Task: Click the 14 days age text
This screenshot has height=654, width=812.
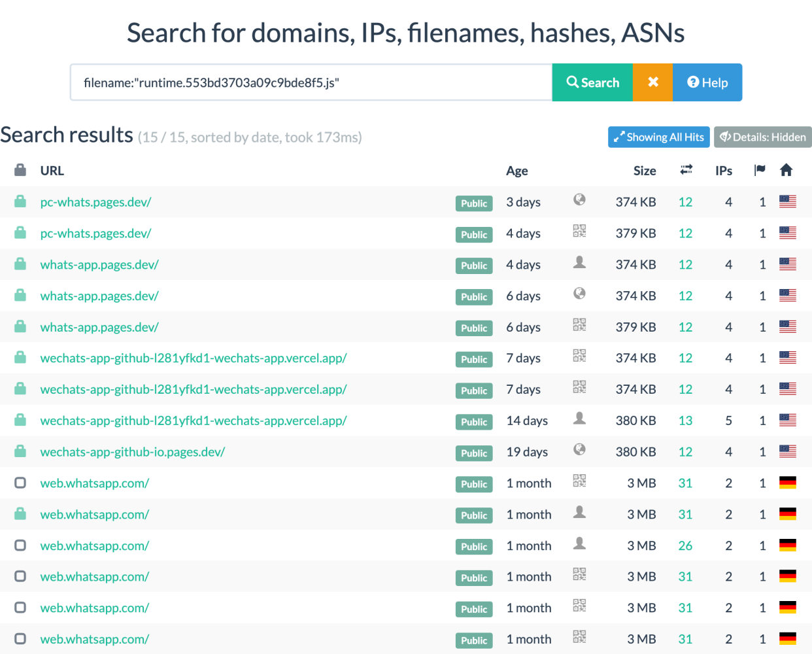Action: pyautogui.click(x=527, y=421)
